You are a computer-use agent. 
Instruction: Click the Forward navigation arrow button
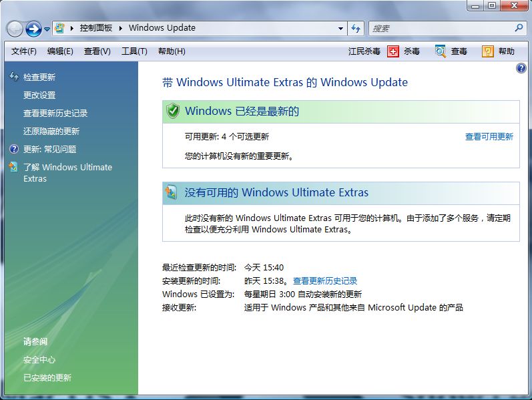click(x=33, y=29)
